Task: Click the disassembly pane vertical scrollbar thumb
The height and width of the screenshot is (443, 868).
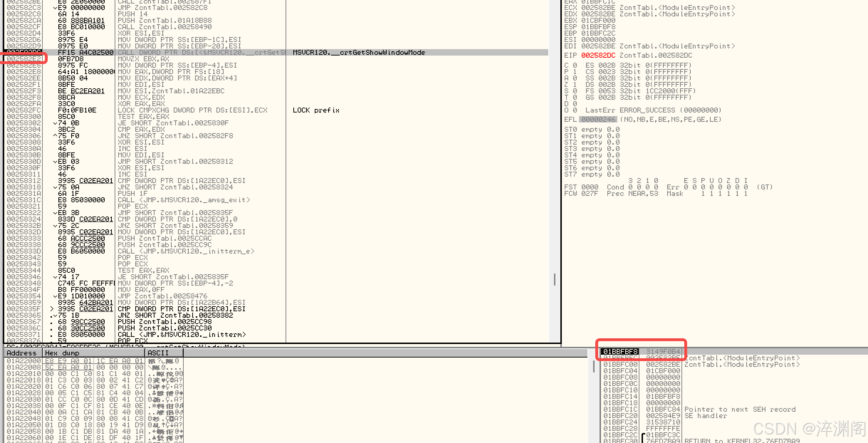Action: 554,279
